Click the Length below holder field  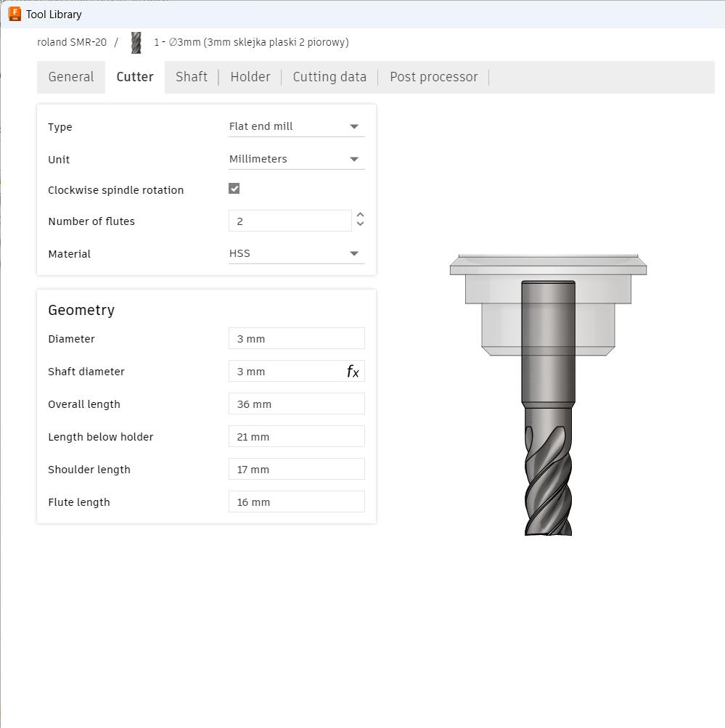[297, 436]
